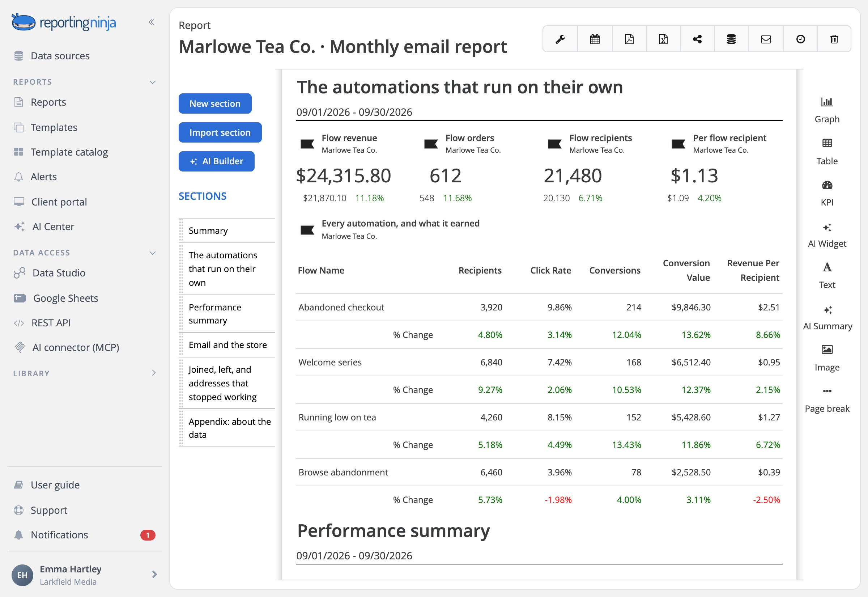The image size is (868, 597).
Task: Click the Conversion Value column header
Action: (686, 270)
